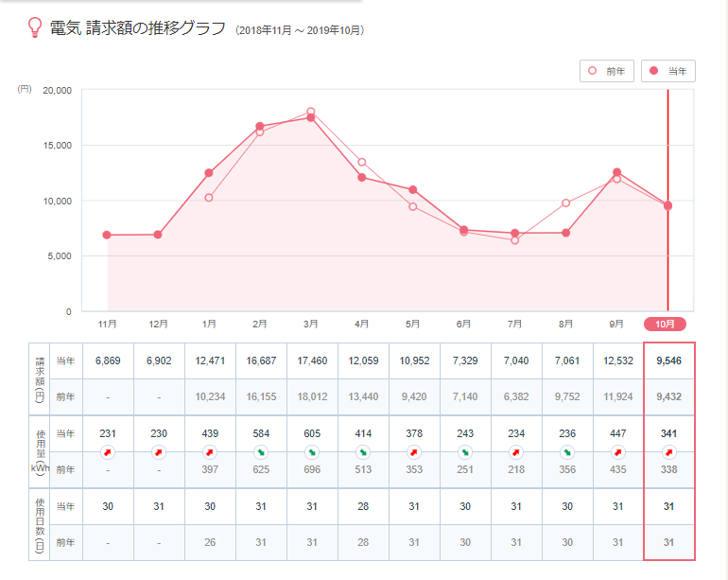This screenshot has width=728, height=580.
Task: Click the 前年 hollow point for 7月
Action: tap(515, 240)
